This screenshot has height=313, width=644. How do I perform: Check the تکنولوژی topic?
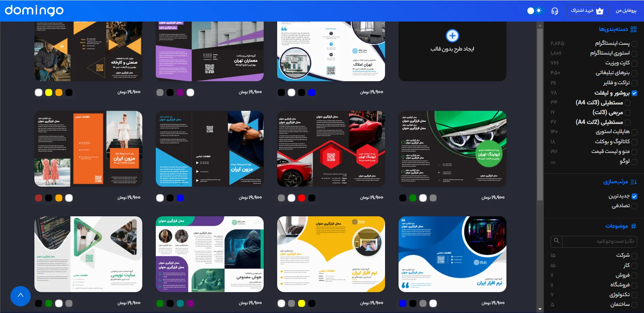coord(634,295)
